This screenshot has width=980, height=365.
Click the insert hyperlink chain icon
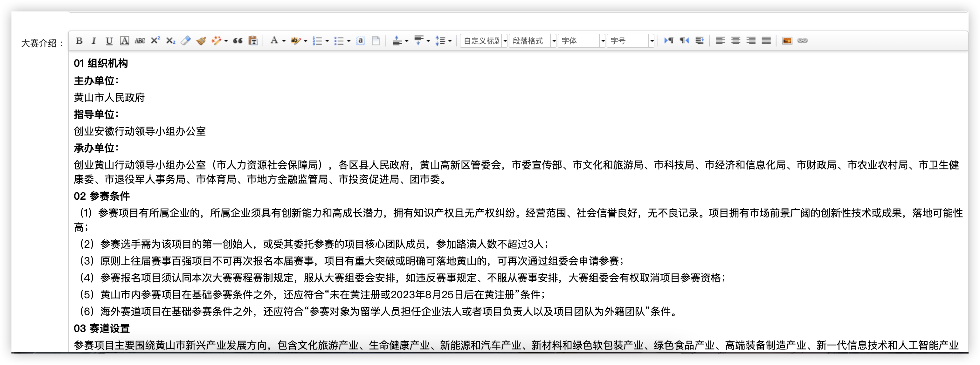[802, 41]
